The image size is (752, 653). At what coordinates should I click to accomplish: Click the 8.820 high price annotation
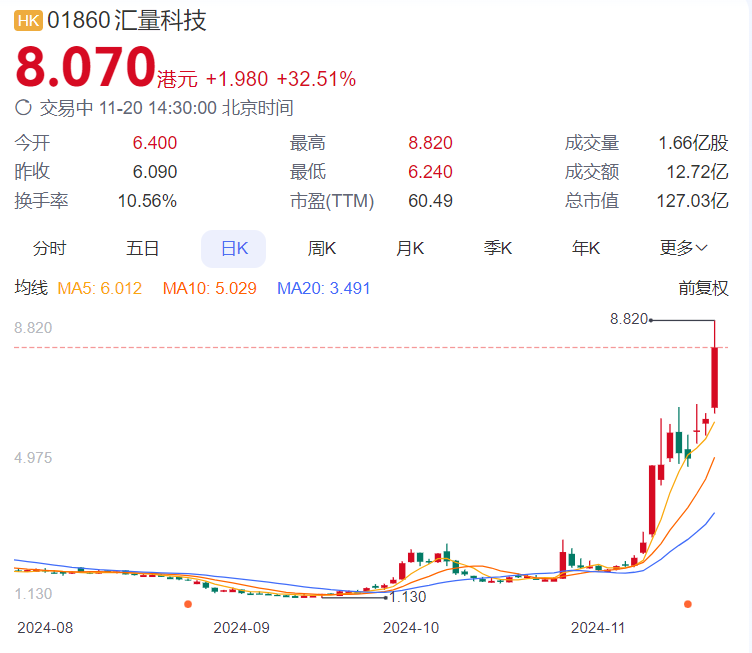628,319
